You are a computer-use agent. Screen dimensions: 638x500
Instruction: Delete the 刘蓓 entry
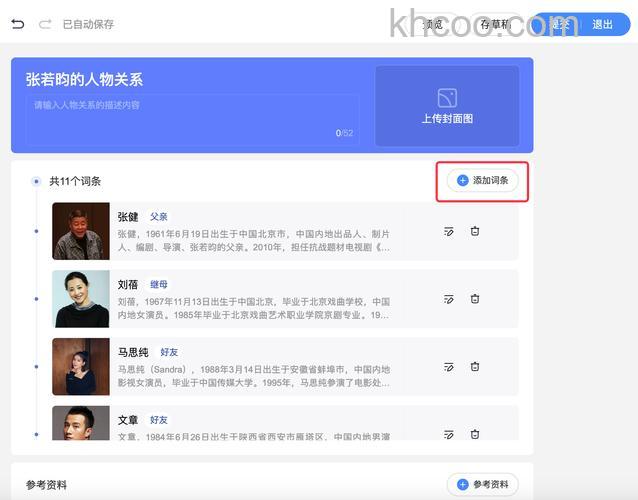[475, 299]
